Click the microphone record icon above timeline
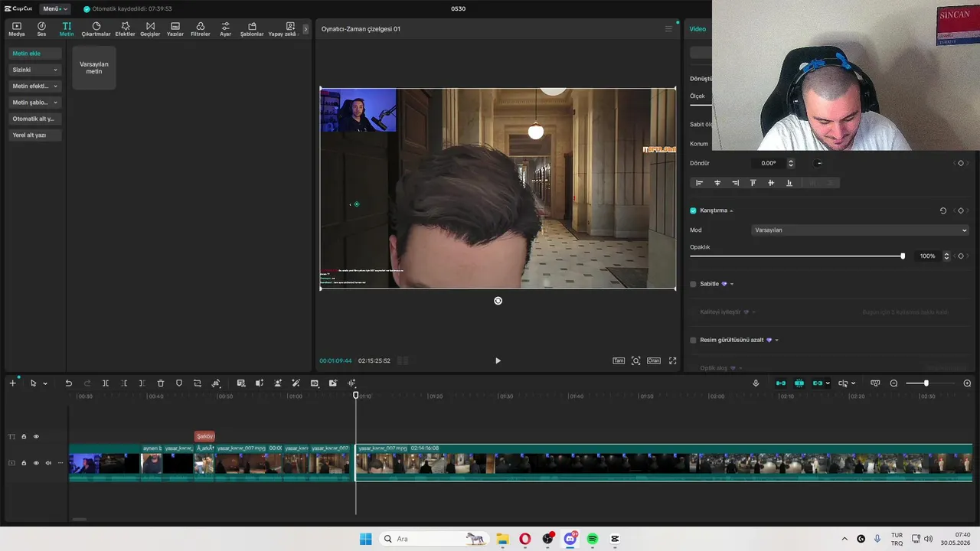The image size is (980, 551). (756, 383)
